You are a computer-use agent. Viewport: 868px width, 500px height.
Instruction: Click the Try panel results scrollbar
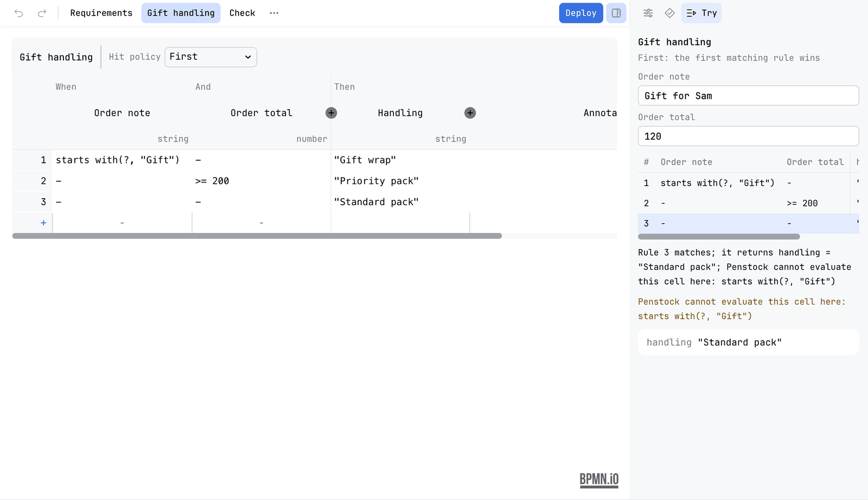point(719,237)
